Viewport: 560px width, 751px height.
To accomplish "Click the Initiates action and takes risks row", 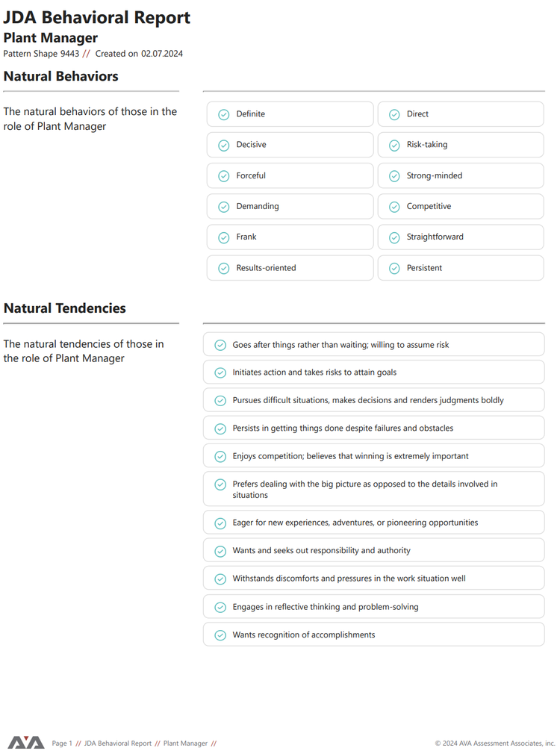I will tap(373, 373).
